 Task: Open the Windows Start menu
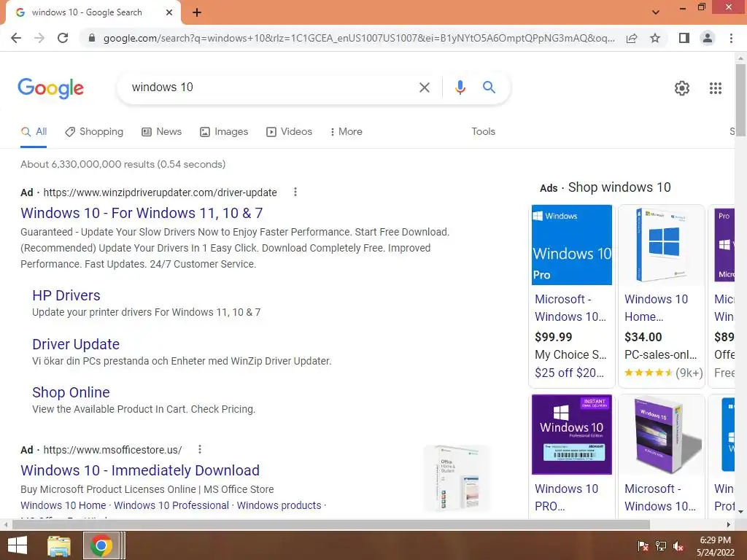tap(18, 545)
